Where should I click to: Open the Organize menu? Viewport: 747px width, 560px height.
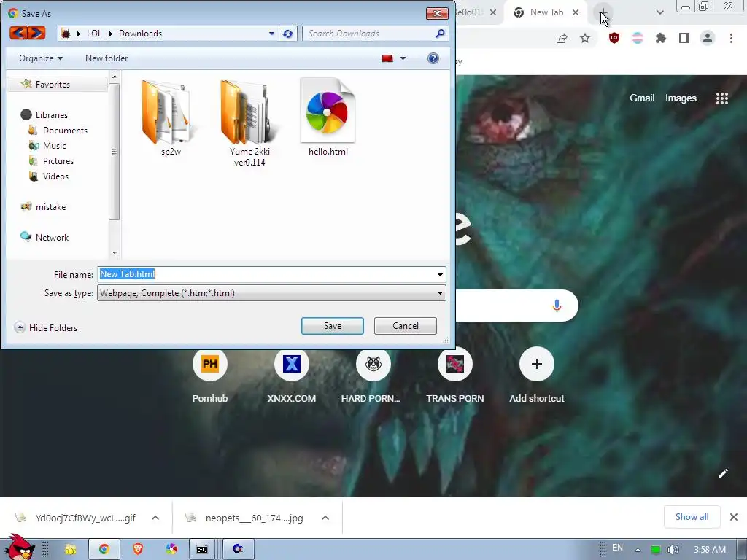pos(41,58)
